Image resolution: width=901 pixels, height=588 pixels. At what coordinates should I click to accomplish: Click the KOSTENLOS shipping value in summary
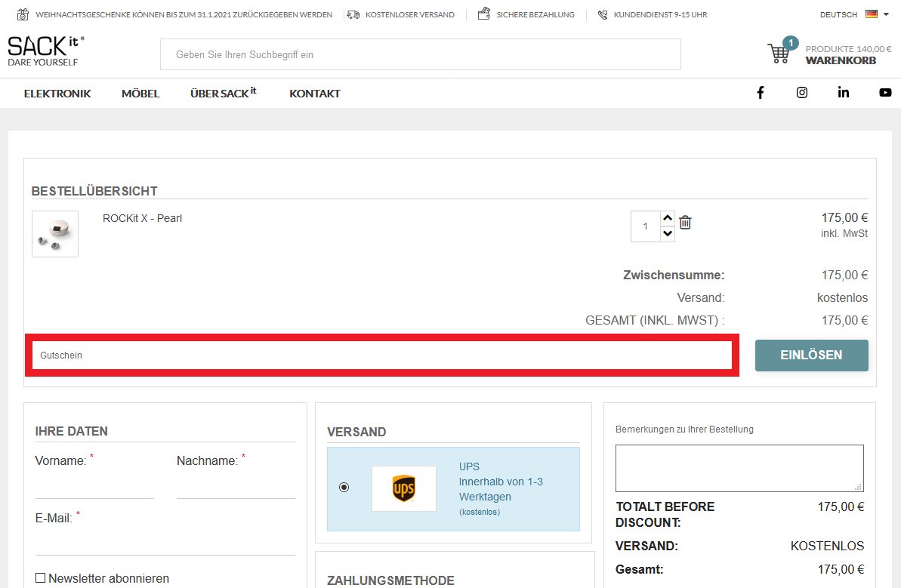tap(827, 546)
